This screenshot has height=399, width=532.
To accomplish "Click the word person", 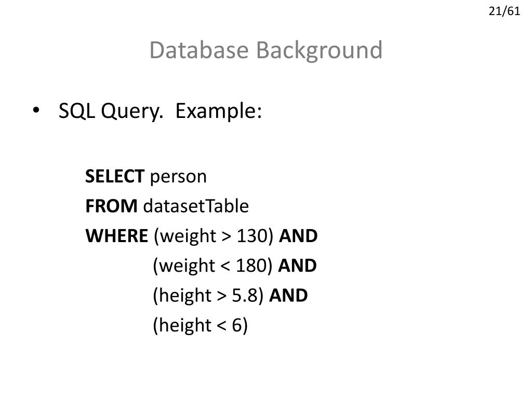I will click(x=178, y=177).
